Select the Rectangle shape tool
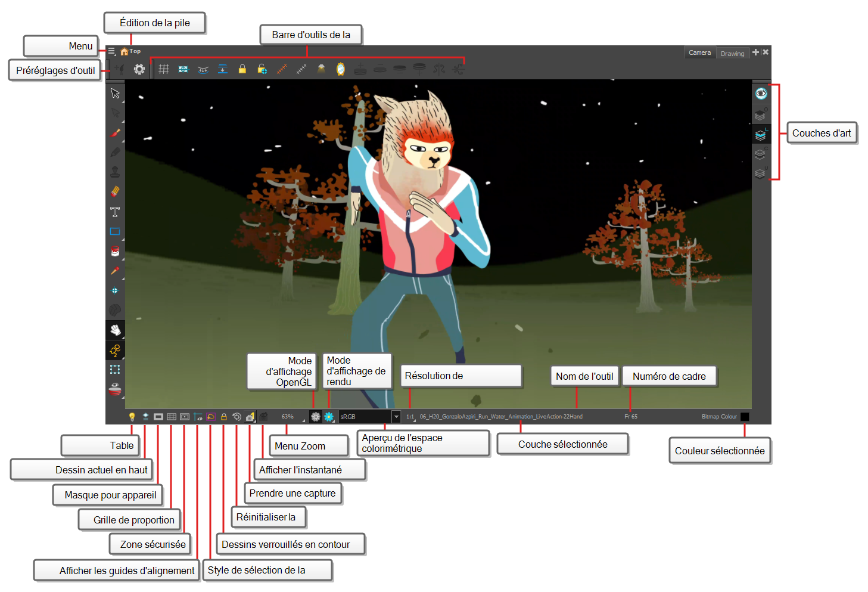This screenshot has height=592, width=868. click(115, 231)
